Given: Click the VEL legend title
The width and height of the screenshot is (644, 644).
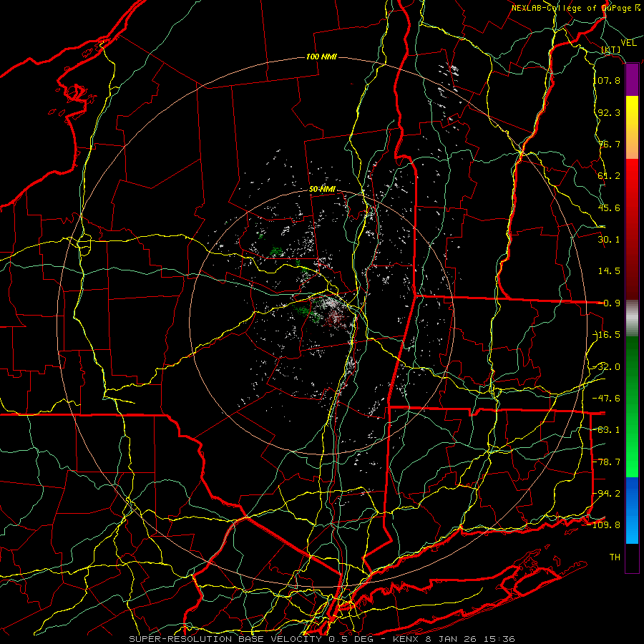Looking at the screenshot, I should (x=628, y=42).
